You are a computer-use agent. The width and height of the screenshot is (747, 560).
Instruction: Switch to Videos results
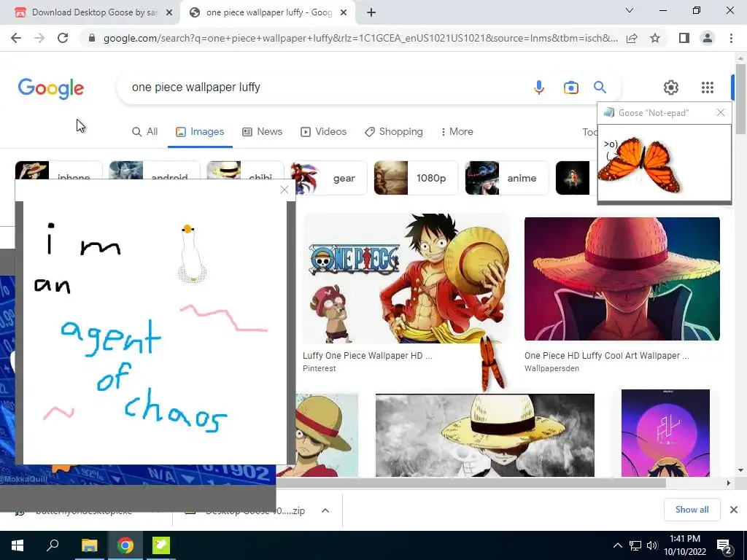323,132
